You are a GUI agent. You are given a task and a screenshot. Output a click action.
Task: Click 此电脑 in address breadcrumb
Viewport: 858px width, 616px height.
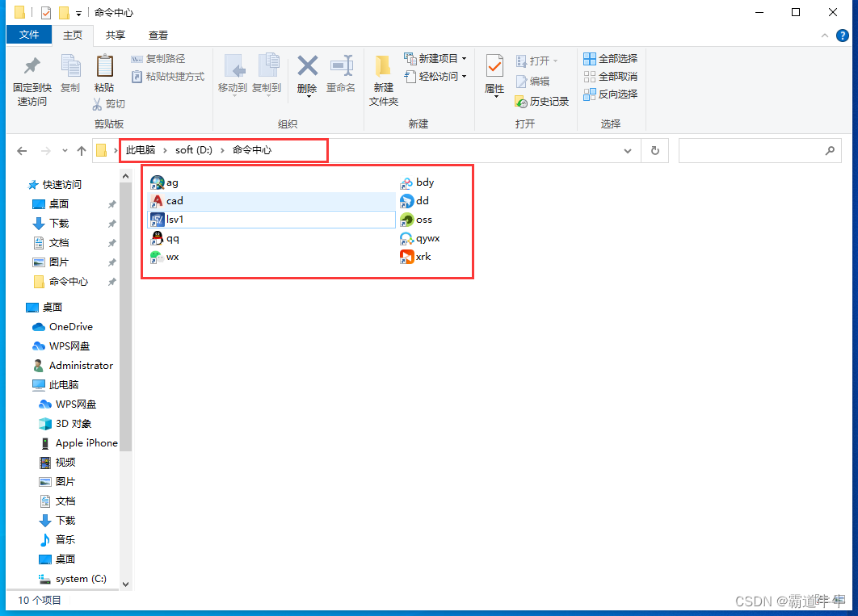(x=141, y=150)
